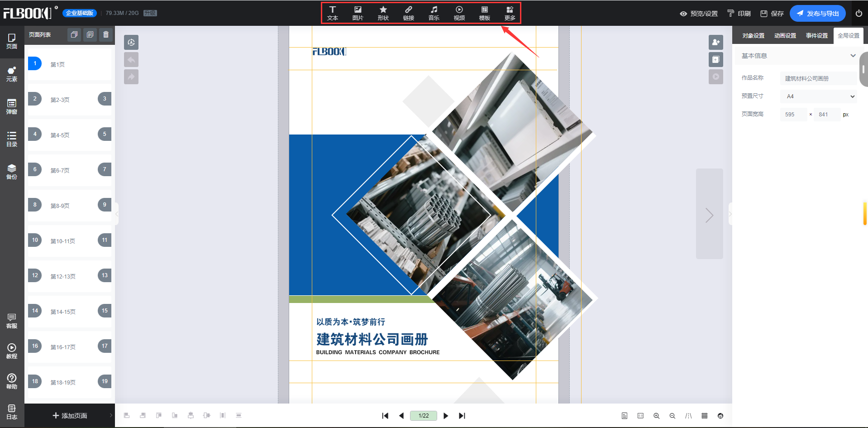
Task: Open the 预置尺寸 A4 size dropdown
Action: click(x=817, y=96)
